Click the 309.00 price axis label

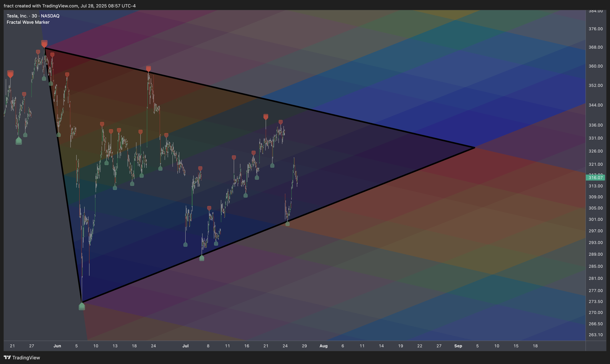(596, 197)
